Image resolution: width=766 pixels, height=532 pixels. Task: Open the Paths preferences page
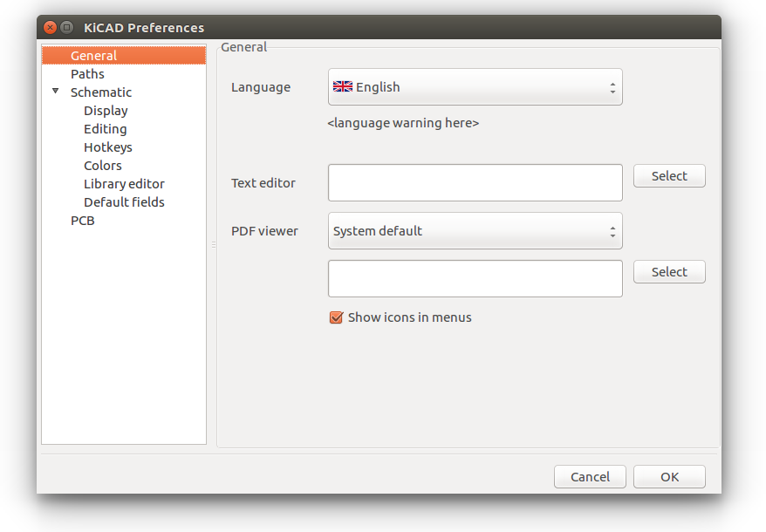[x=87, y=74]
